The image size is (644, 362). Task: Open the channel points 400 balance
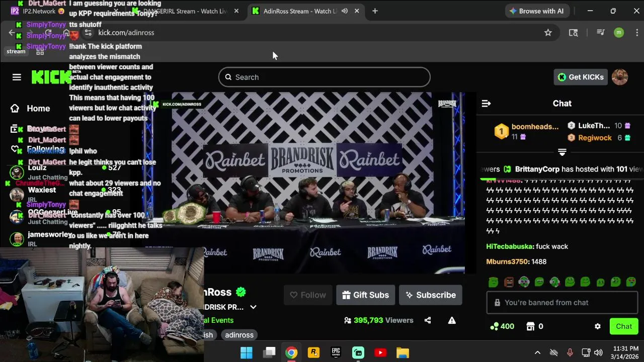click(x=502, y=326)
